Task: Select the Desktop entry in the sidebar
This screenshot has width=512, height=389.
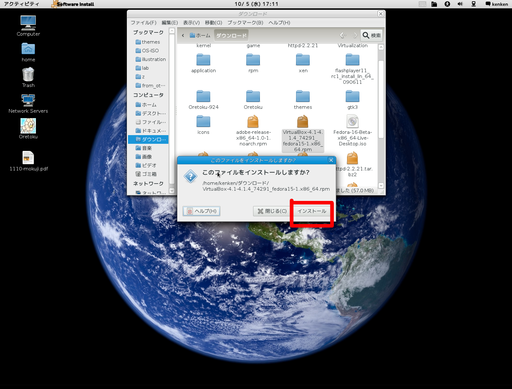Action: [151, 113]
